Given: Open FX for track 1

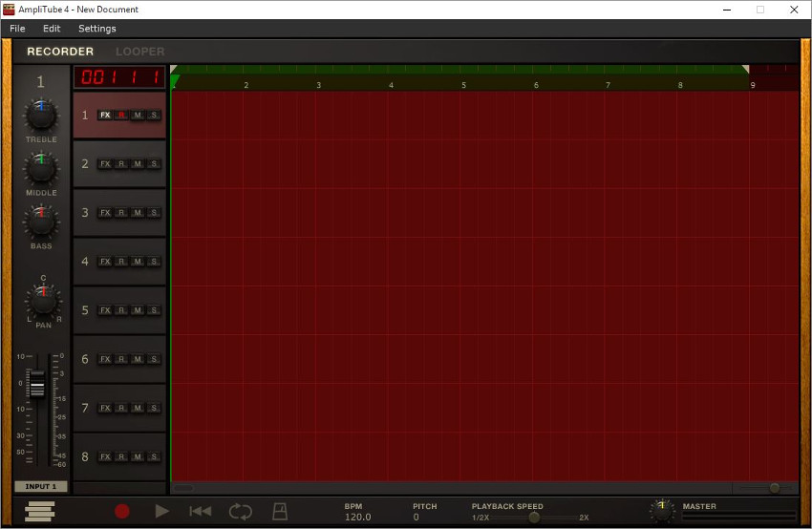Looking at the screenshot, I should point(105,115).
